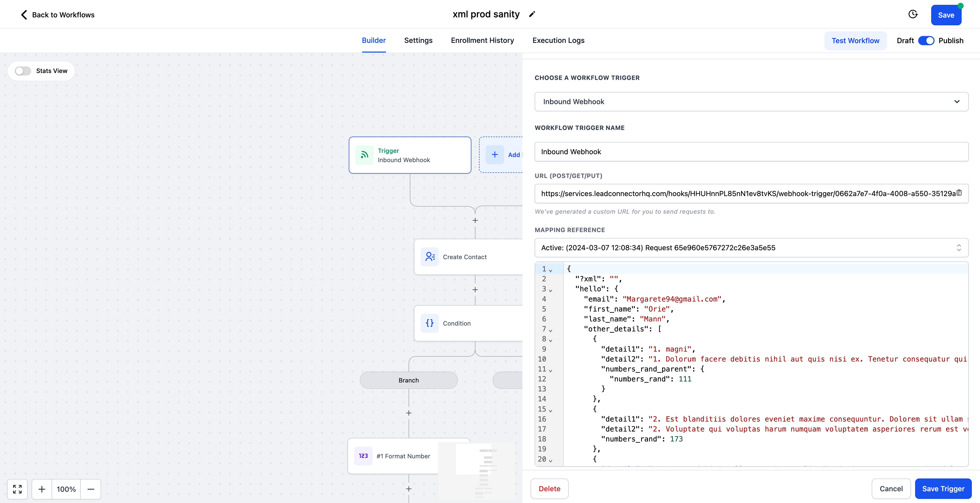
Task: Click the Workflow Trigger Name input field
Action: 751,152
